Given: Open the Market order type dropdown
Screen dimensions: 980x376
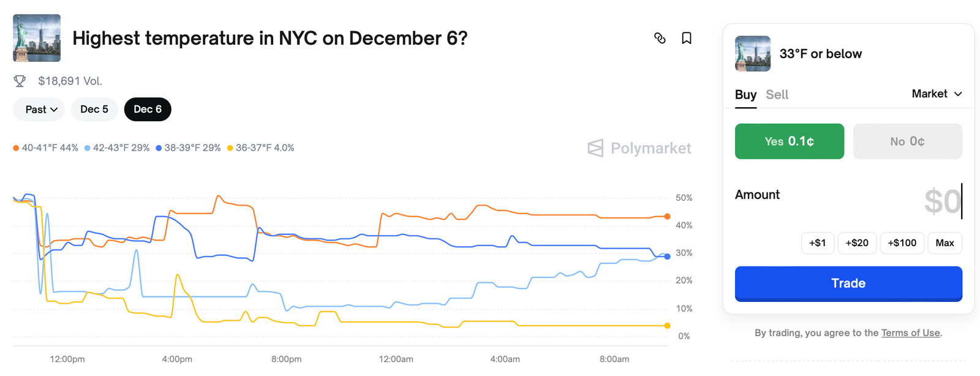Looking at the screenshot, I should click(x=937, y=94).
